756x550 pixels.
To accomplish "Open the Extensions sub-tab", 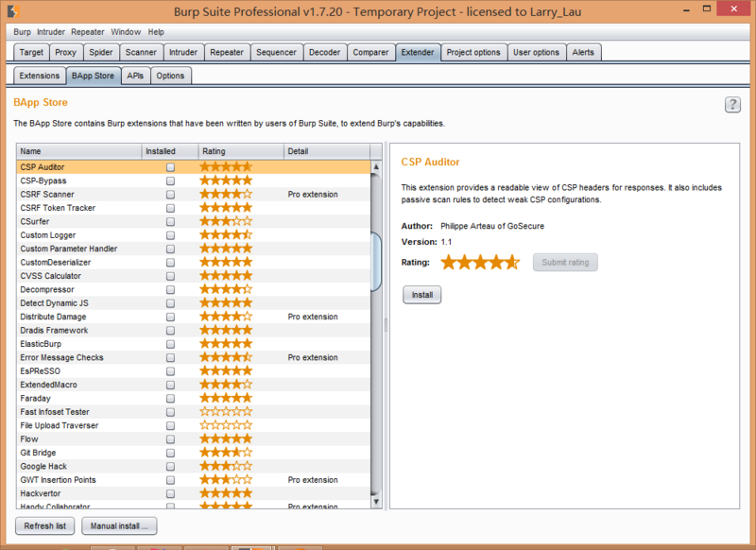I will (39, 76).
